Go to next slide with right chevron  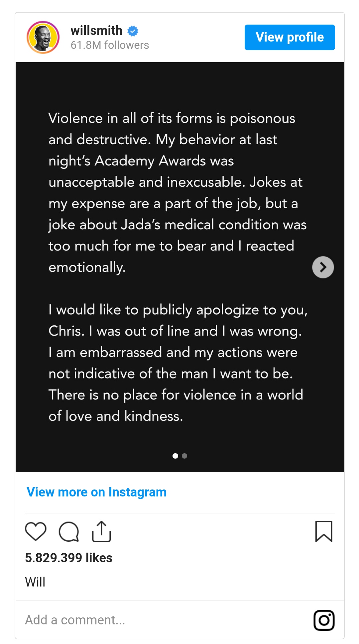(x=323, y=267)
